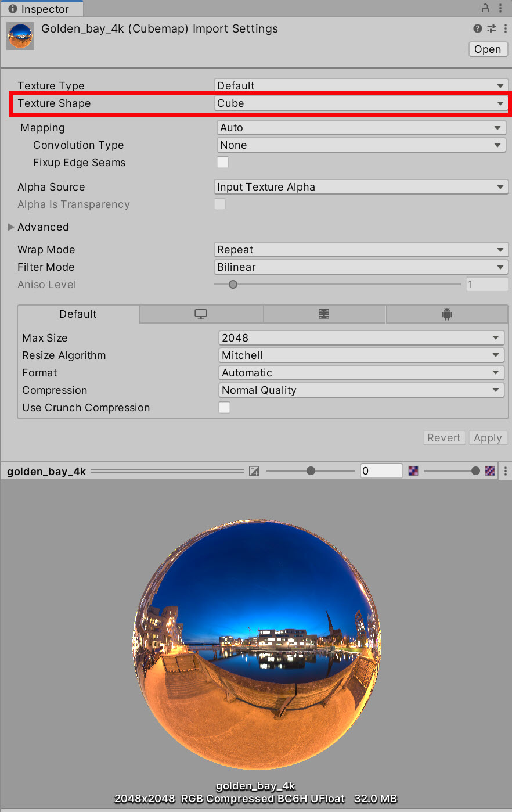Viewport: 512px width, 812px height.
Task: Click the 'Texture Shape' label
Action: 54,103
